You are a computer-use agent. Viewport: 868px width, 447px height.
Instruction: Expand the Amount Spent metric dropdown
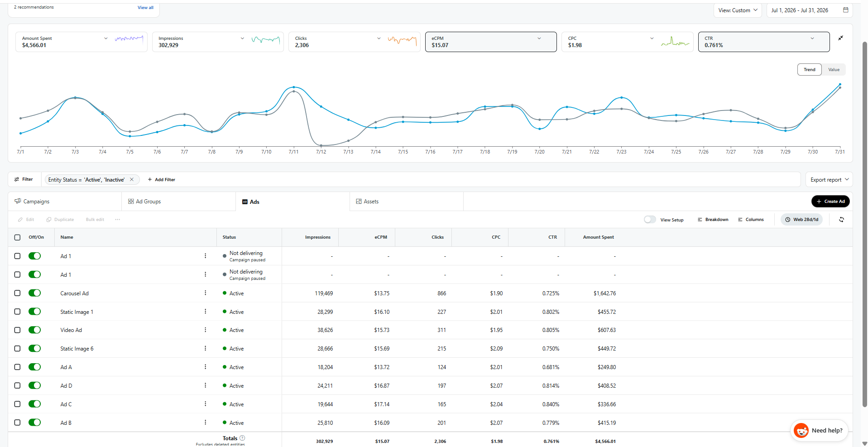[x=106, y=38]
